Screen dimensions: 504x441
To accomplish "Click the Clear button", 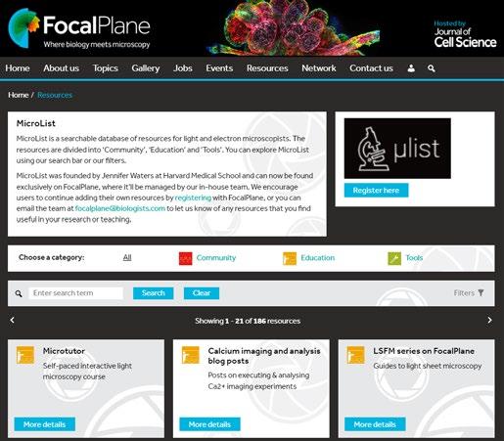I will tap(202, 293).
